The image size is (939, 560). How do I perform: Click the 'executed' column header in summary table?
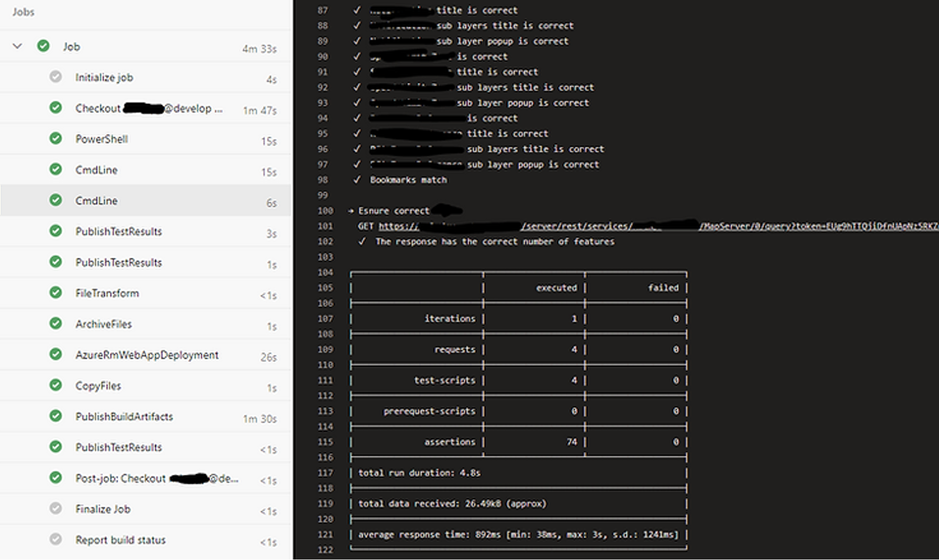pos(556,288)
